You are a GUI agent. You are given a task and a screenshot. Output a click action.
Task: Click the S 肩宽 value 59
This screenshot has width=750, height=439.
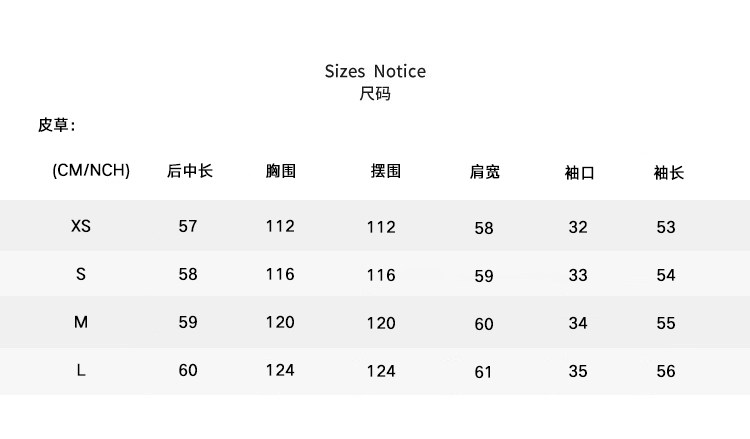click(484, 276)
